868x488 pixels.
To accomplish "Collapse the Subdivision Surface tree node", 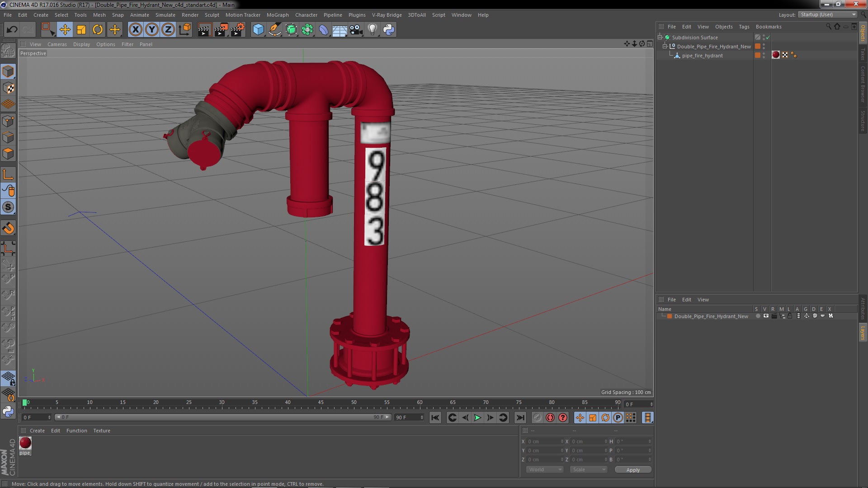I will pos(660,38).
